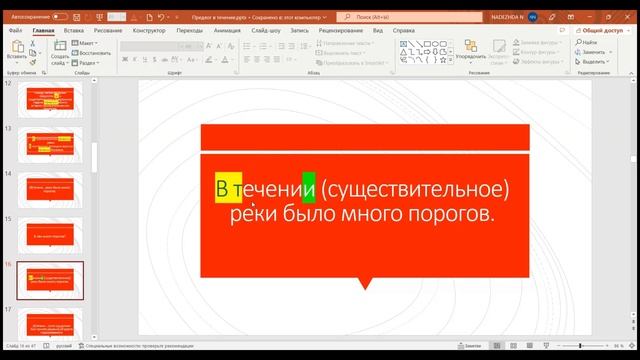
Task: Select the Format Painter brush icon
Action: (33, 62)
